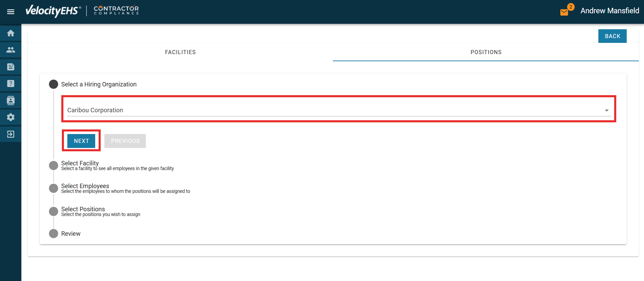The height and width of the screenshot is (281, 644).
Task: Open the hamburger navigation menu
Action: (11, 12)
